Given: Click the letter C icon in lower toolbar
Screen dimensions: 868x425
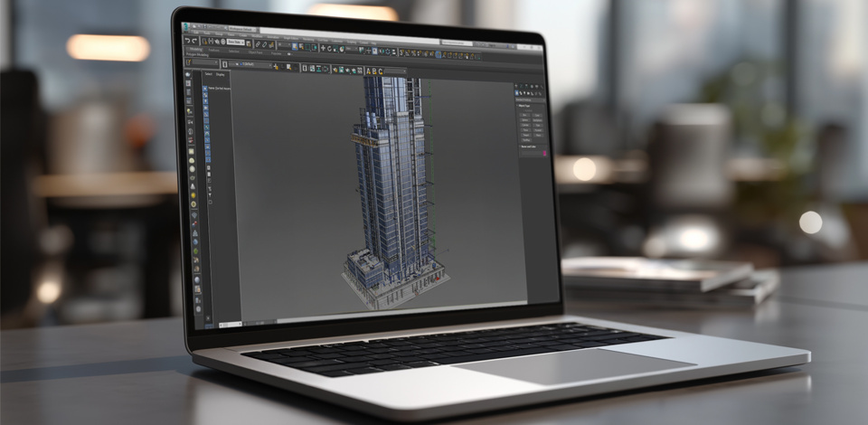Looking at the screenshot, I should pos(381,71).
